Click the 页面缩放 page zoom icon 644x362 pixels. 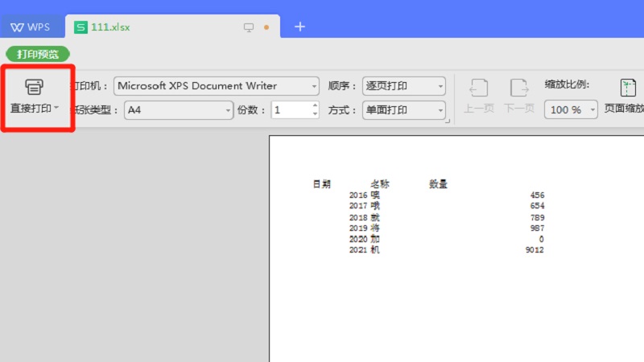627,88
